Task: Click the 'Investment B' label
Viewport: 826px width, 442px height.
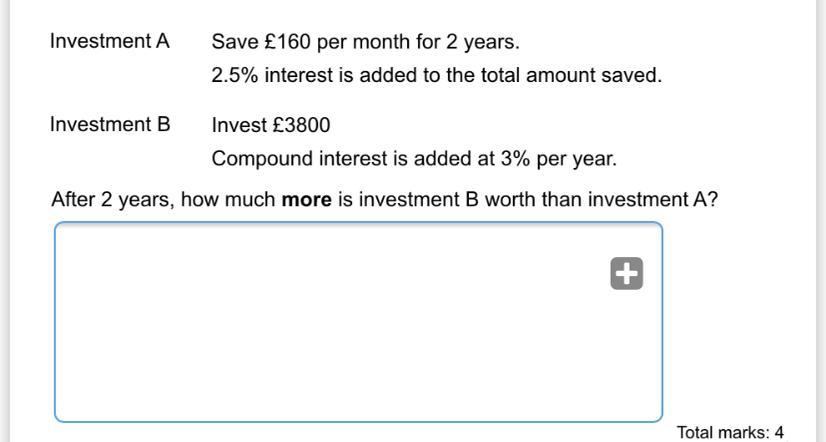Action: 110,124
